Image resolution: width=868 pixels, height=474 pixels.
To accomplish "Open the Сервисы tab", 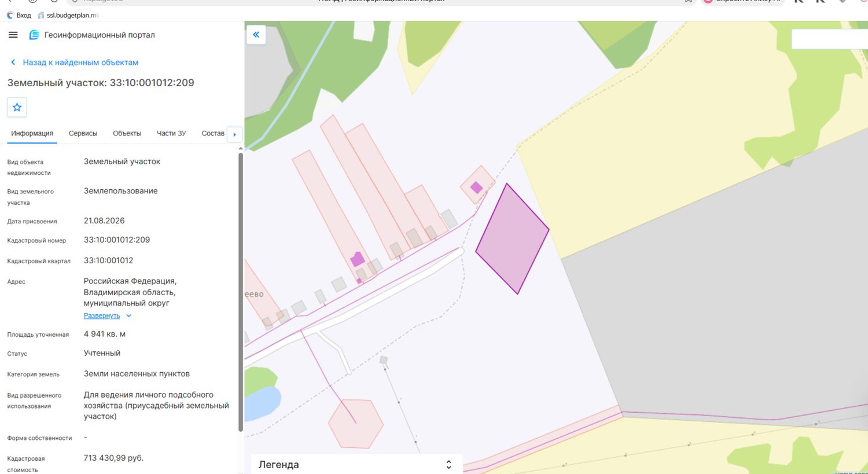I will 83,133.
